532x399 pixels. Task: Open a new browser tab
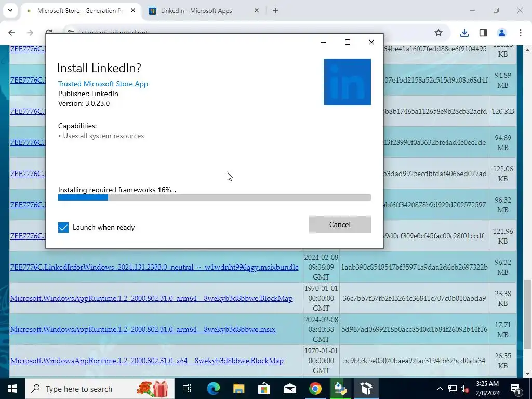[275, 11]
